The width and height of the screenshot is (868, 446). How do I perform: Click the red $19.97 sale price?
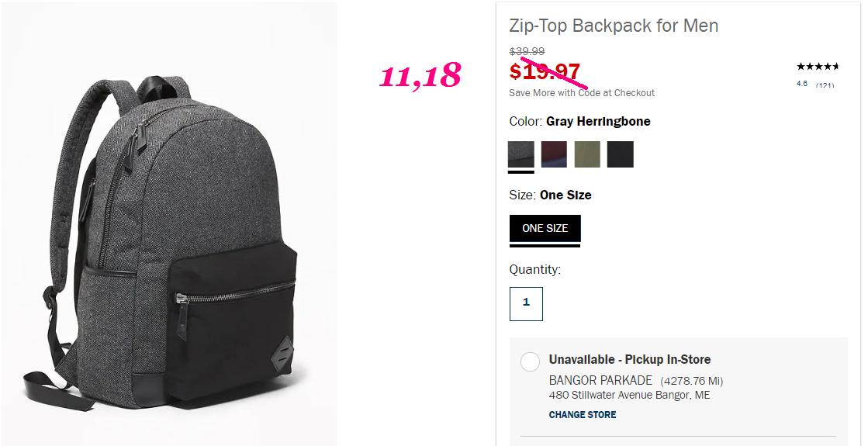pos(545,71)
